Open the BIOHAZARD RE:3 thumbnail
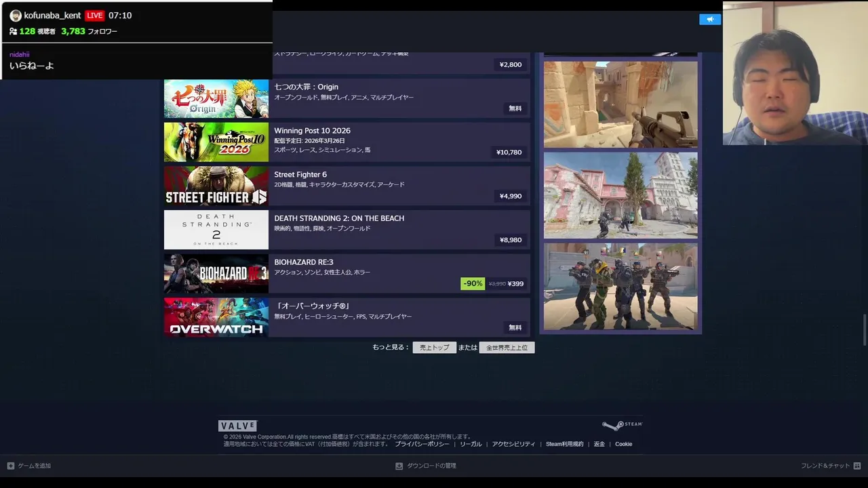Viewport: 868px width, 488px height. click(216, 274)
